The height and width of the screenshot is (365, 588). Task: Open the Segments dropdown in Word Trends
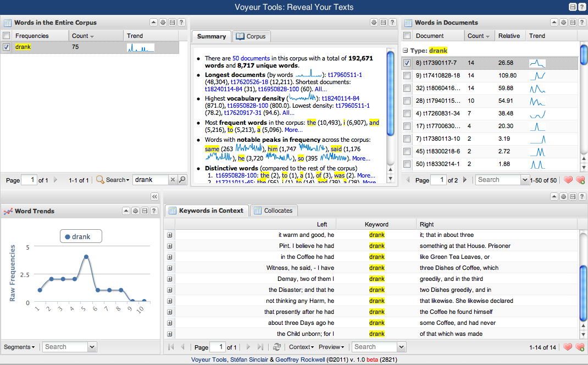[x=19, y=347]
